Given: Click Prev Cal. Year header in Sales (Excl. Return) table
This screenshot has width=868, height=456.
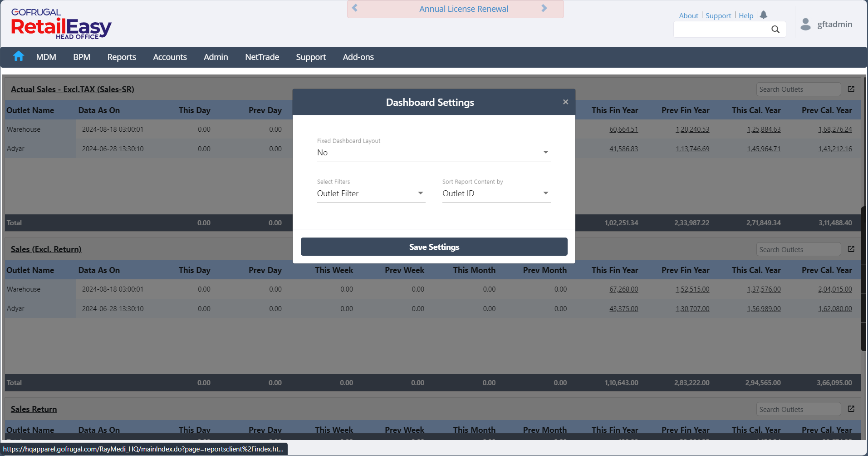Looking at the screenshot, I should click(x=827, y=270).
